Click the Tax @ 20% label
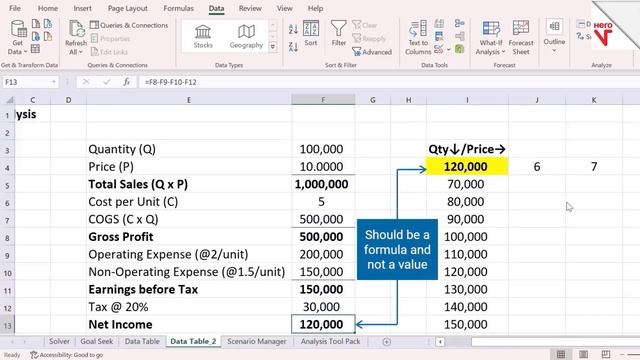Image resolution: width=640 pixels, height=360 pixels. tap(118, 307)
